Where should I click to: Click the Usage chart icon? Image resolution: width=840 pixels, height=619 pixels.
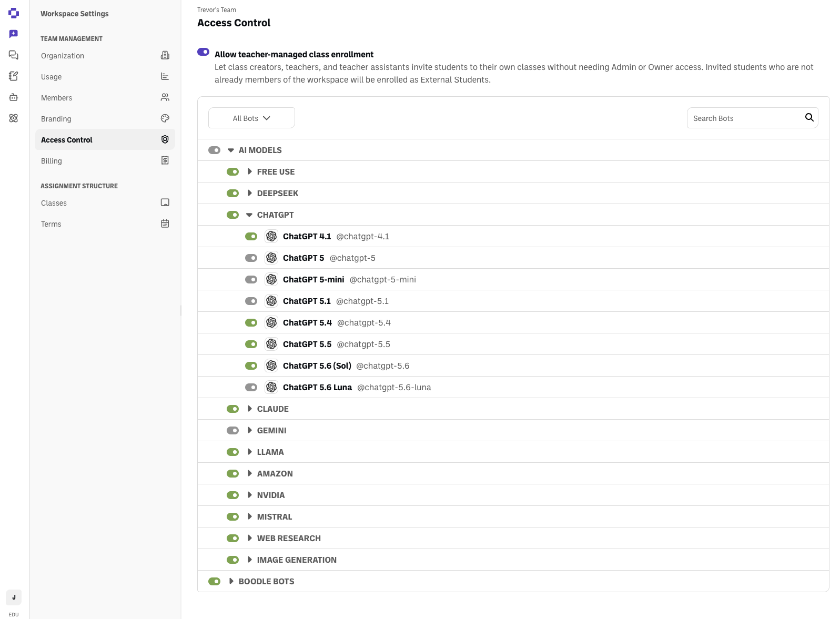pyautogui.click(x=165, y=76)
